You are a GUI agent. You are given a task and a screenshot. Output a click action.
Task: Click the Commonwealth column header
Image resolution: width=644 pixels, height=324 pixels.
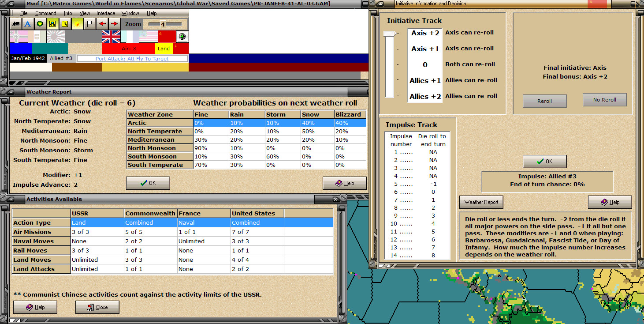(151, 214)
